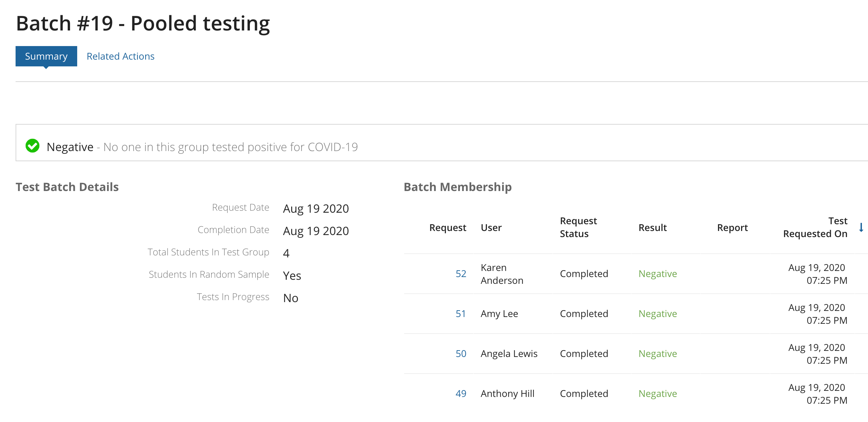Click the Tests In Progress value No
Screen dimensions: 868x422
point(291,298)
